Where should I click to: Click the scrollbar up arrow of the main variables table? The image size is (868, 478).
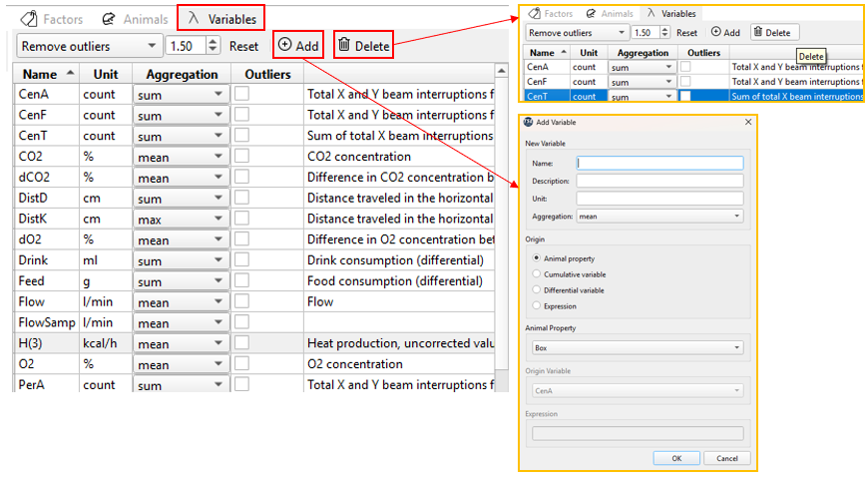tap(502, 71)
